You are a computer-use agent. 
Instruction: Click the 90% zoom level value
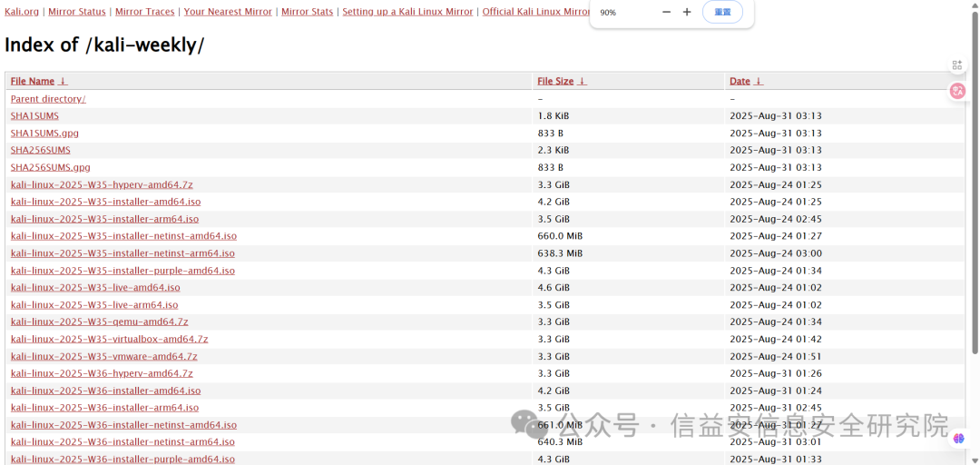pyautogui.click(x=607, y=13)
